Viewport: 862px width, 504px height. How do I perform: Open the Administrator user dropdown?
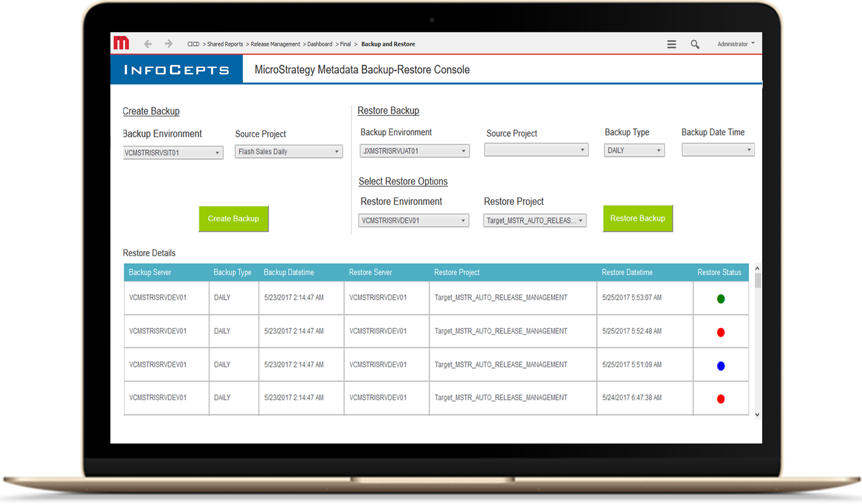coord(736,44)
